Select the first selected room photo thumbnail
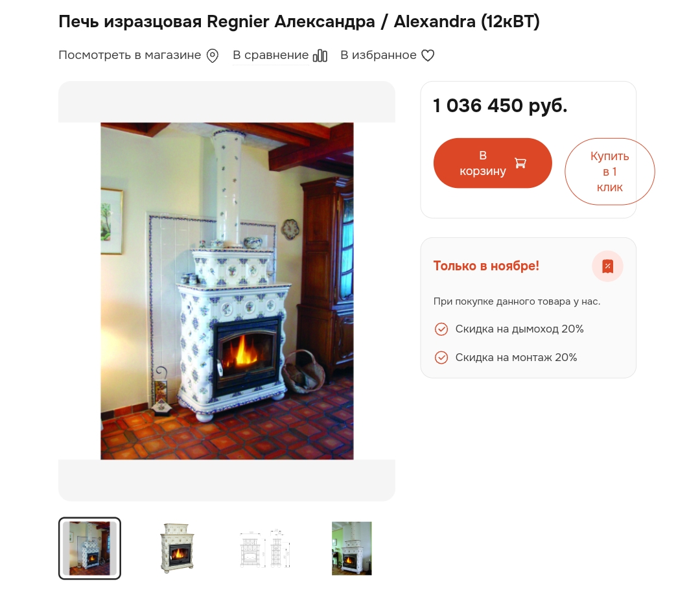This screenshot has height=597, width=700. [89, 548]
